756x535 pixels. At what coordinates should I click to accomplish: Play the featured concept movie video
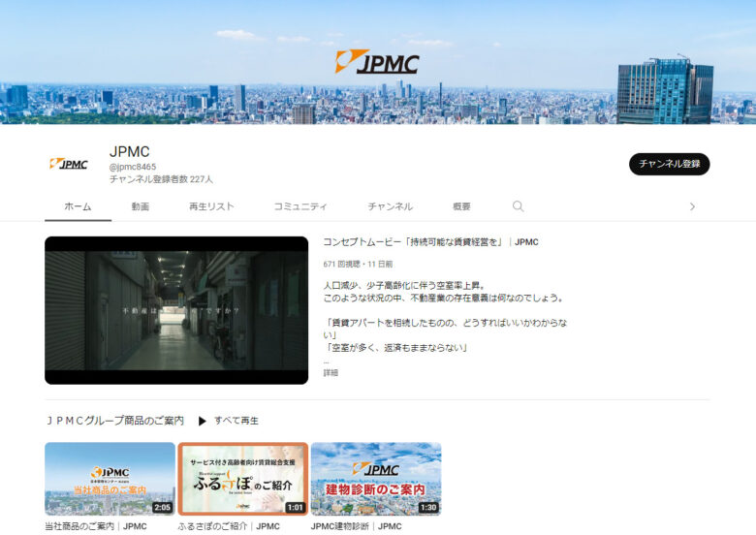click(176, 310)
